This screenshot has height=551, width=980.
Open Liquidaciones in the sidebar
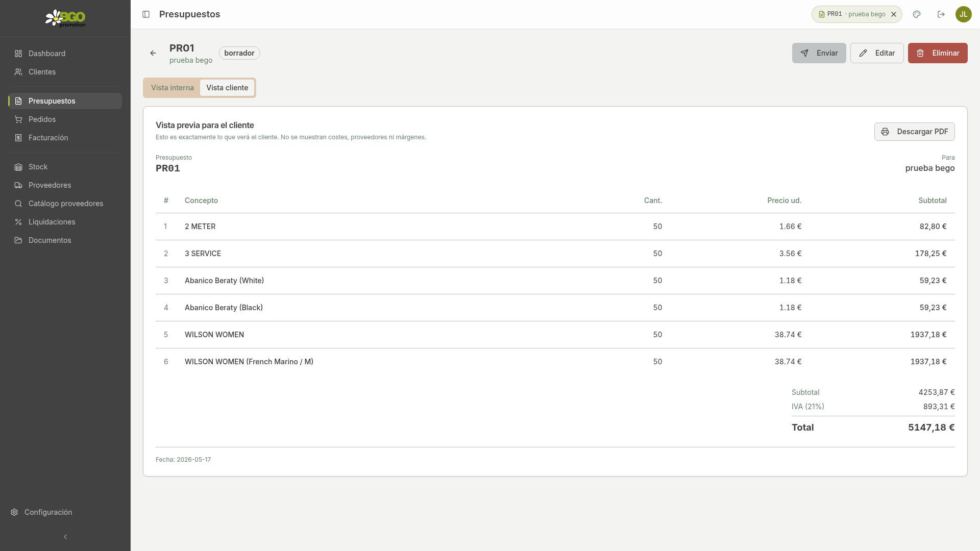[65, 222]
